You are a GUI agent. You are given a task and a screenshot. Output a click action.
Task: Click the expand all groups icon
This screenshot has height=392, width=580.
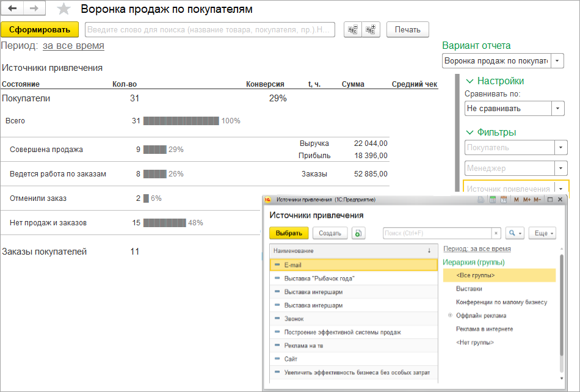pos(371,29)
